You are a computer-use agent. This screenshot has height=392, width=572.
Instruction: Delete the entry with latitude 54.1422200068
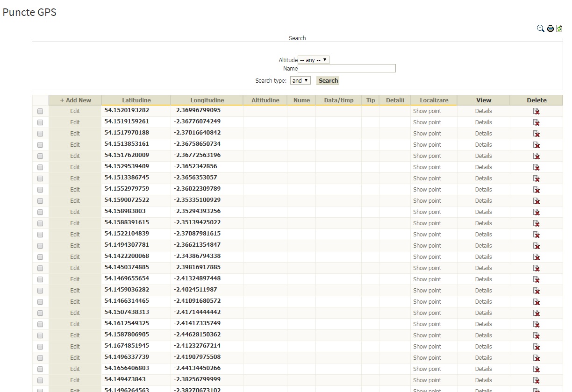(x=536, y=257)
